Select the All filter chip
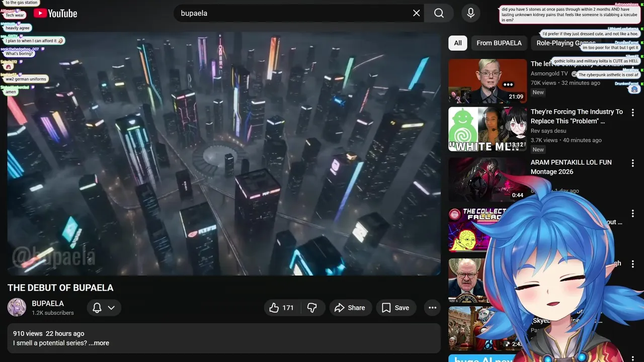Viewport: 644px width, 362px height. [458, 43]
